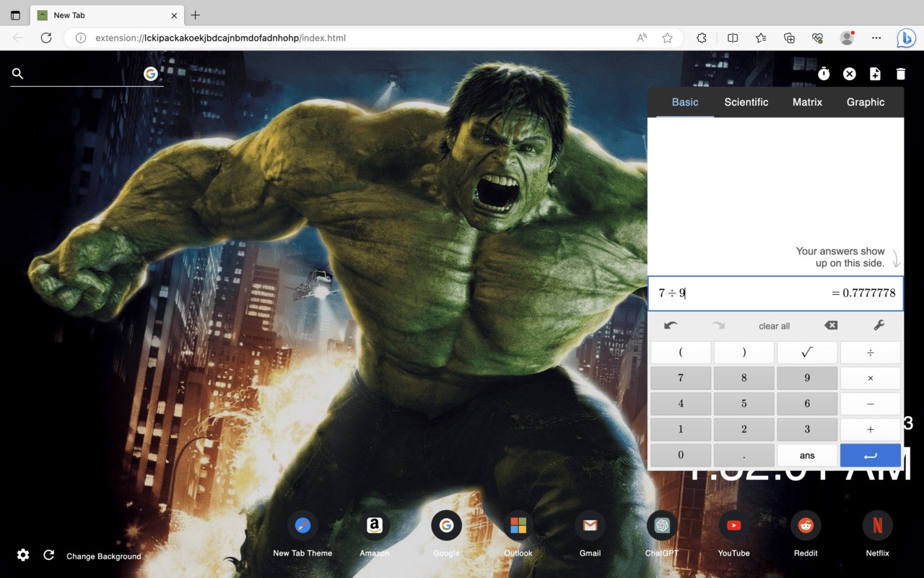
Task: Click the number 7 key
Action: point(681,378)
